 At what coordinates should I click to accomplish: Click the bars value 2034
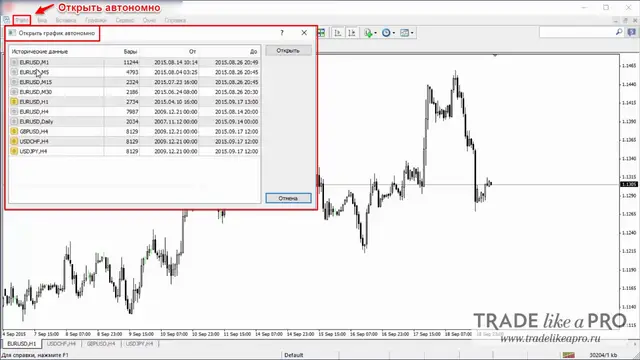pos(132,122)
